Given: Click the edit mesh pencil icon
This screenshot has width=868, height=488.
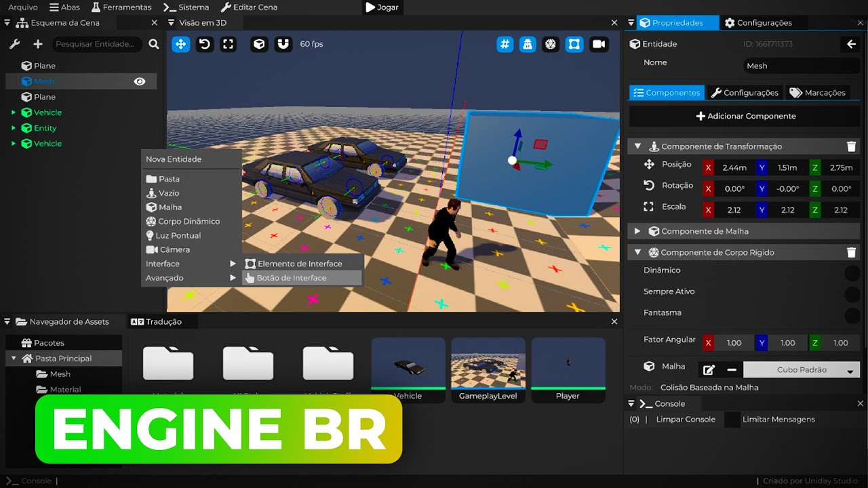Looking at the screenshot, I should click(x=709, y=370).
